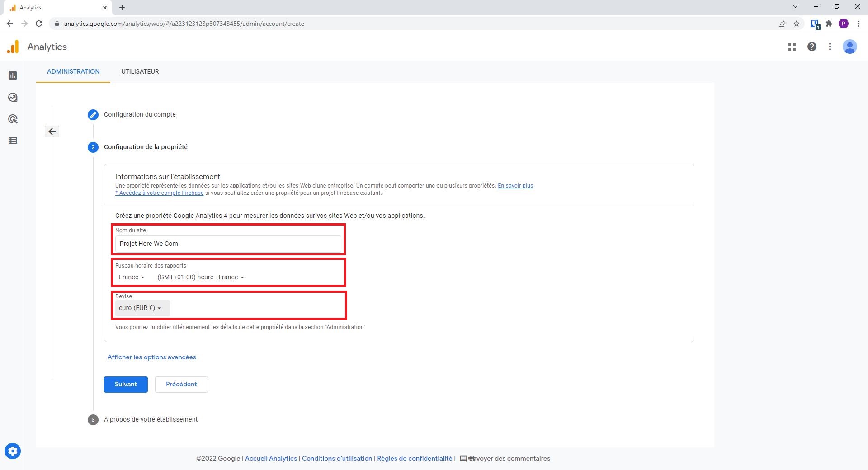Open the Google apps grid icon
The image size is (868, 470).
792,47
